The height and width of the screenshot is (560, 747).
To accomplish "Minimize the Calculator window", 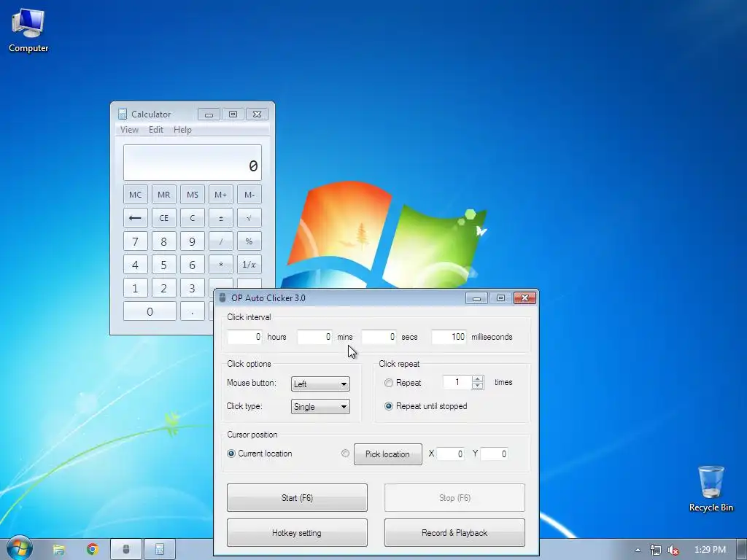I will [209, 114].
